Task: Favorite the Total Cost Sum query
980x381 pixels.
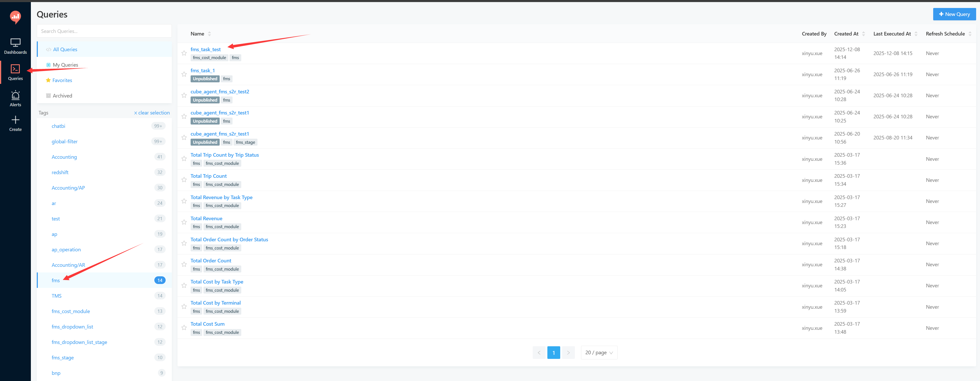Action: point(184,328)
